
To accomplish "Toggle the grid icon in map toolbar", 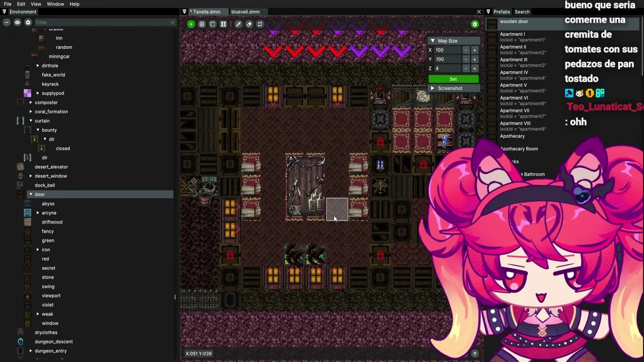I will click(x=202, y=24).
